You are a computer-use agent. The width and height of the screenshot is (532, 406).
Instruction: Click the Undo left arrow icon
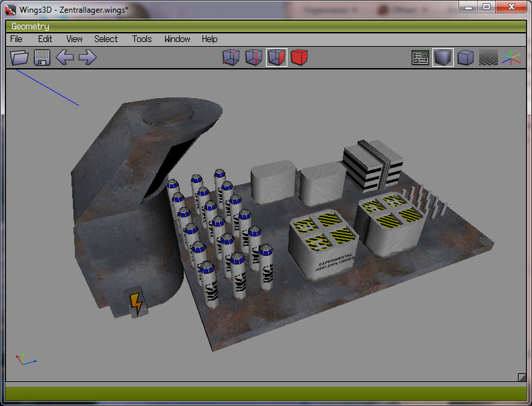click(x=65, y=57)
